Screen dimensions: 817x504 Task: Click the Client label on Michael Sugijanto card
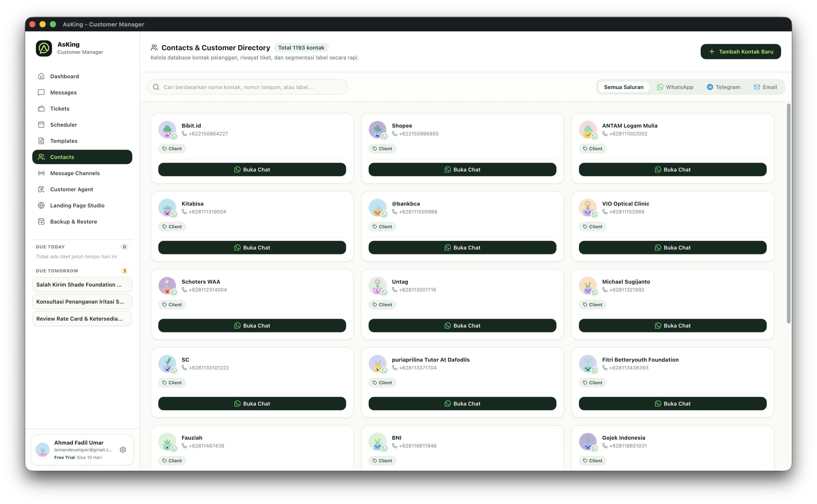[x=592, y=305]
